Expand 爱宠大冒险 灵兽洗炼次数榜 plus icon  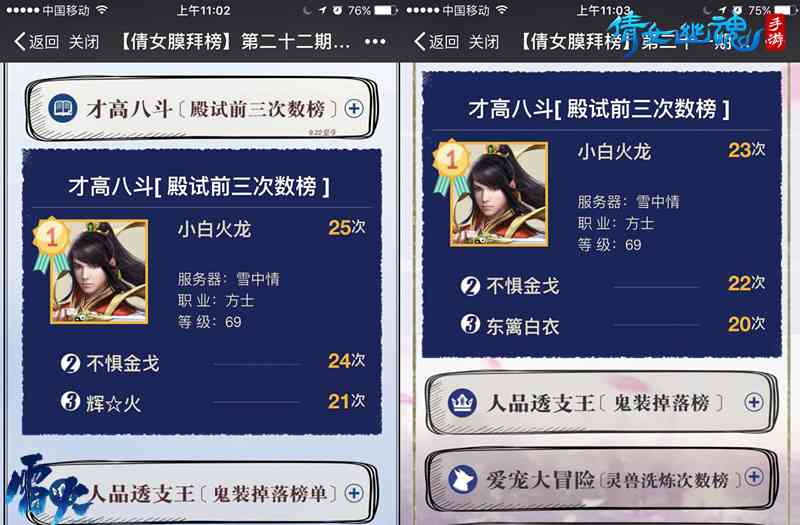[x=754, y=477]
